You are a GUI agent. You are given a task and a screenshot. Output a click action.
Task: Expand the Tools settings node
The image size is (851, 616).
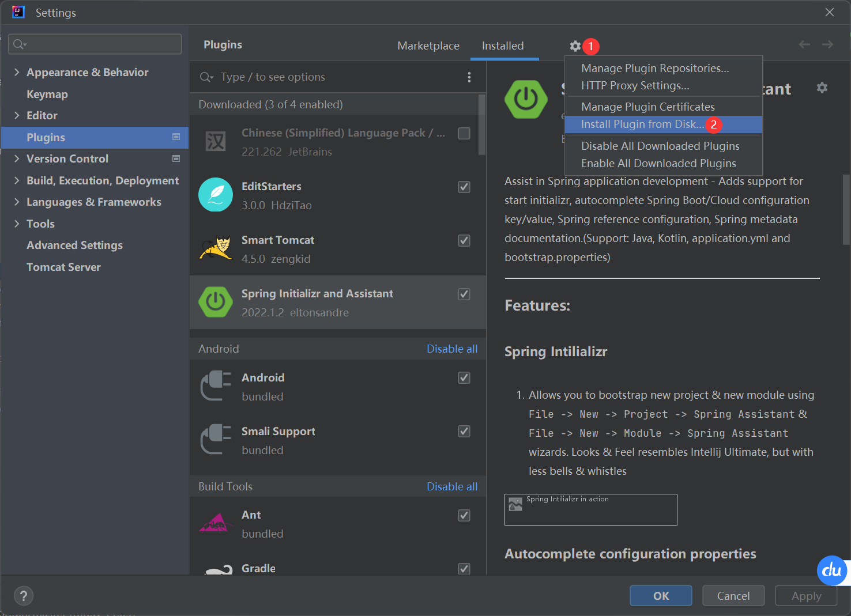coord(17,224)
